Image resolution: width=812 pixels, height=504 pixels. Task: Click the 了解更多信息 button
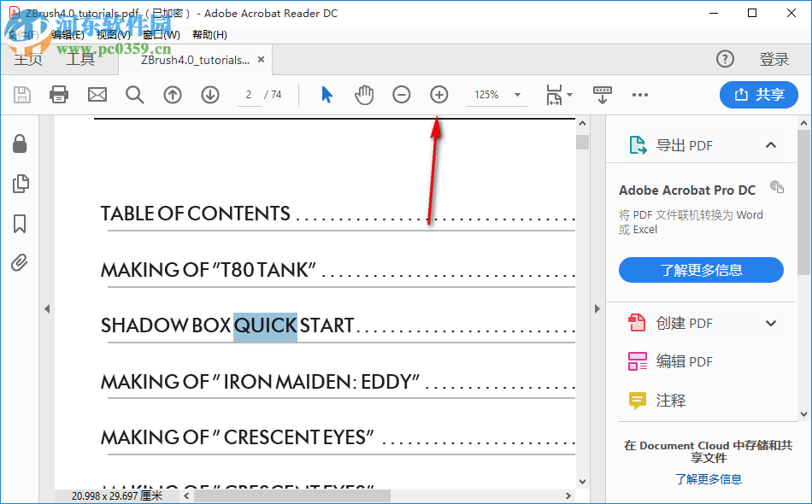(x=701, y=270)
